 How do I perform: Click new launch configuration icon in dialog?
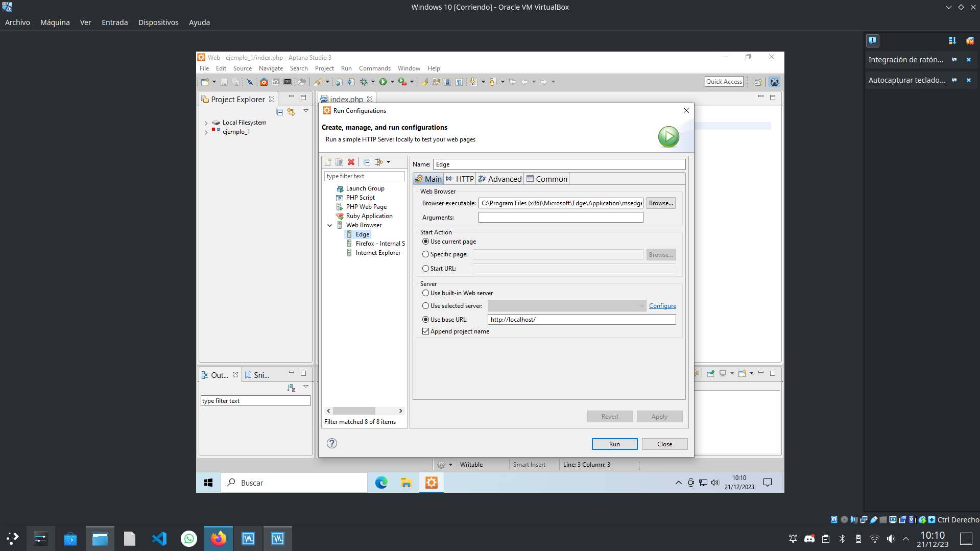pos(328,162)
